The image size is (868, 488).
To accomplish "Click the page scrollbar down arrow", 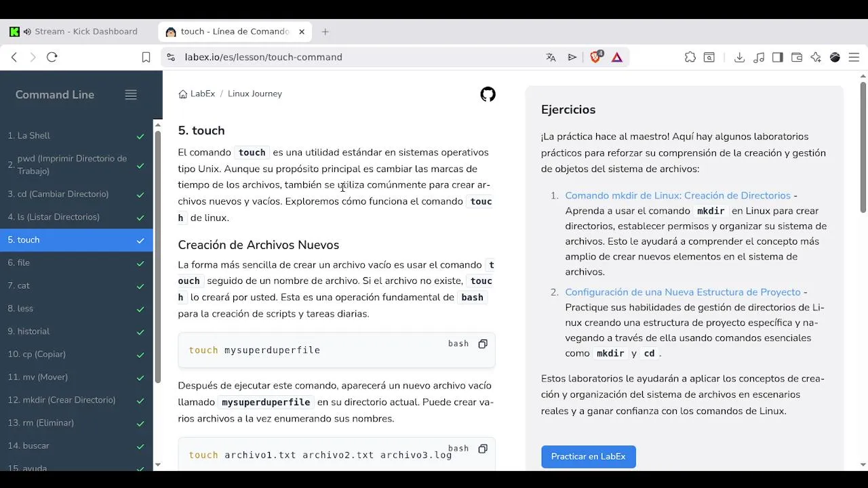I will pos(863,465).
